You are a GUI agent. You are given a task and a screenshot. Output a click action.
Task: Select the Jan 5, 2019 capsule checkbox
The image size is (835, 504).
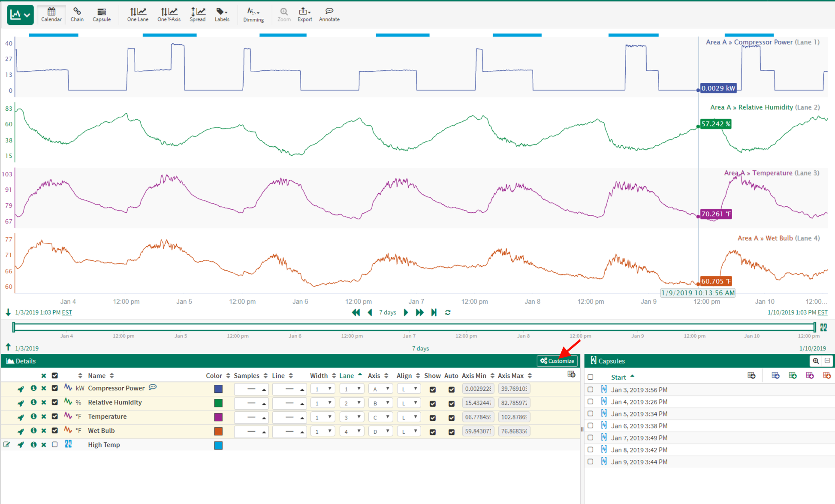pyautogui.click(x=590, y=413)
